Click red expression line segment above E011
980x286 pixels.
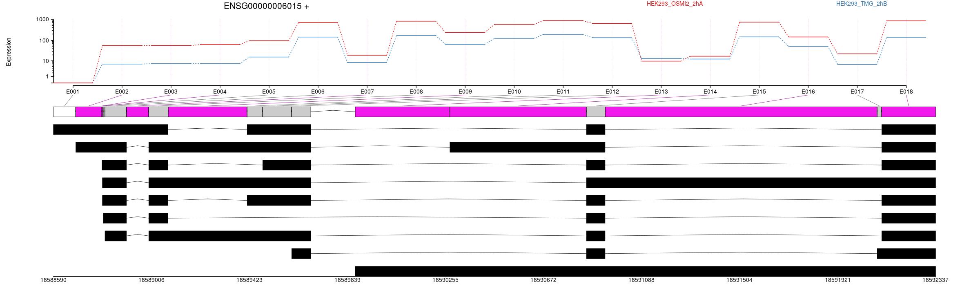563,20
